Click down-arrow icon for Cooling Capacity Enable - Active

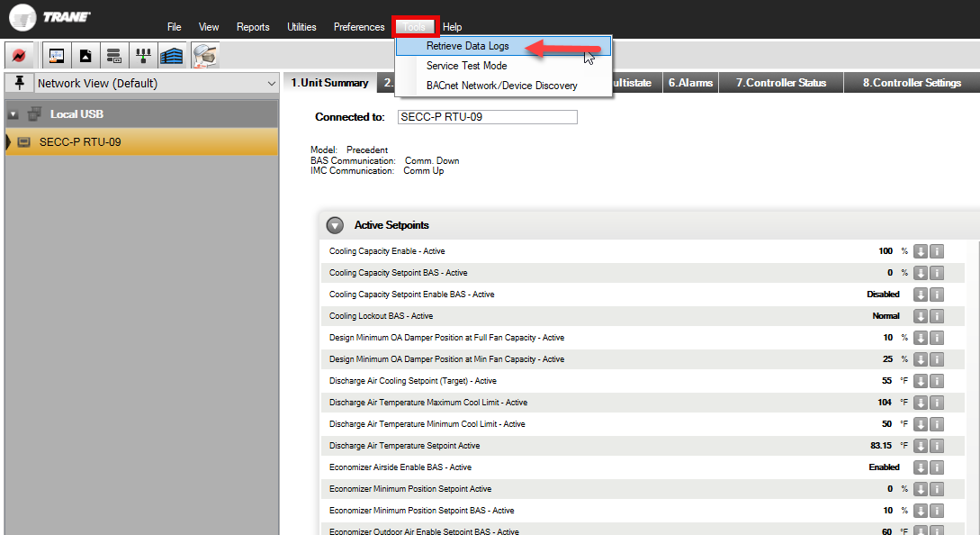(920, 251)
